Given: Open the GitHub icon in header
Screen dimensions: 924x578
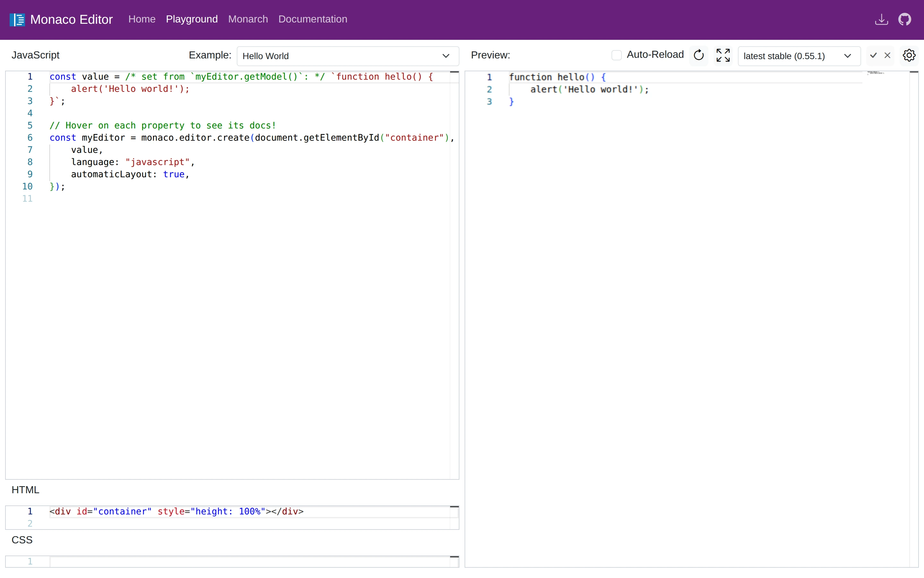Looking at the screenshot, I should (x=905, y=19).
